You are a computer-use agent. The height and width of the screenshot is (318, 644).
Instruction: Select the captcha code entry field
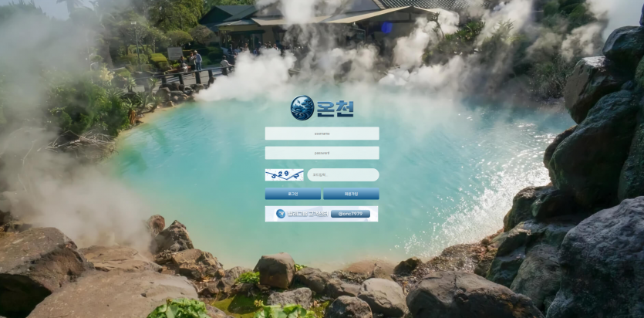pyautogui.click(x=343, y=175)
